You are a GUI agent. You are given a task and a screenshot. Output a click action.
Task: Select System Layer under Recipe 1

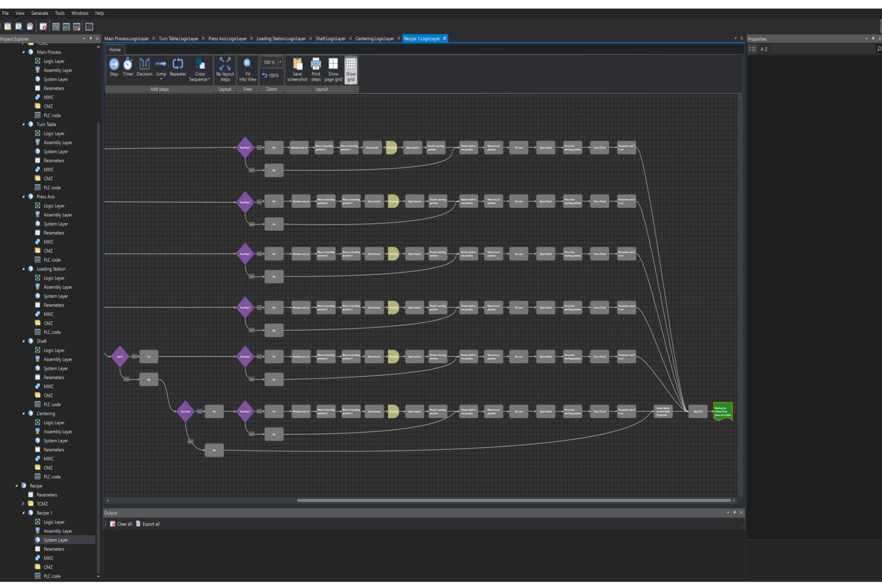56,540
